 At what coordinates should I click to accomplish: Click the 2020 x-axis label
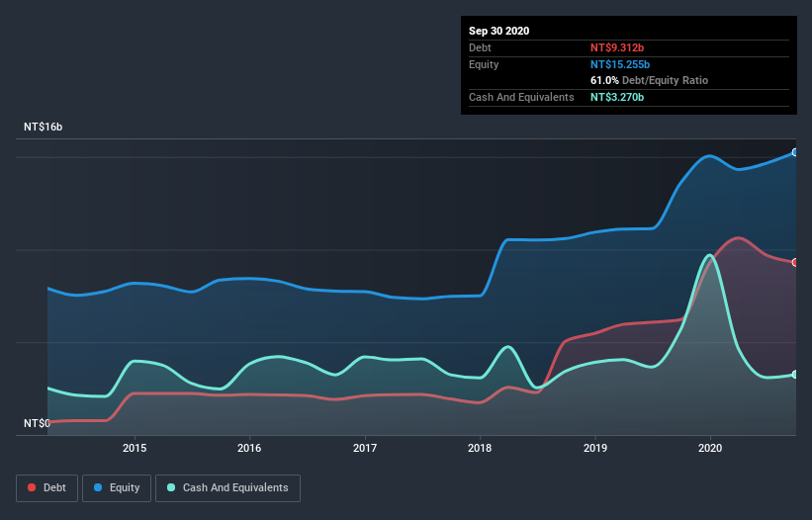click(x=710, y=448)
